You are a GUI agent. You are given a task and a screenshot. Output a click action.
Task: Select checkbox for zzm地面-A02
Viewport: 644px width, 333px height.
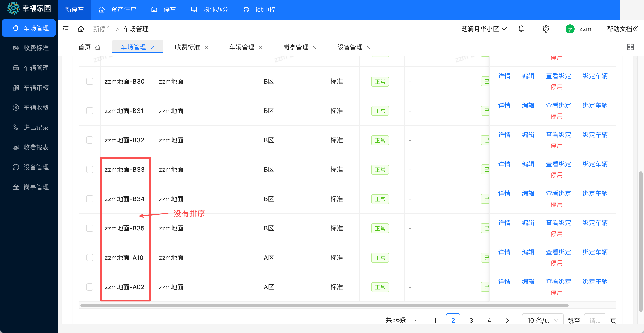[90, 287]
